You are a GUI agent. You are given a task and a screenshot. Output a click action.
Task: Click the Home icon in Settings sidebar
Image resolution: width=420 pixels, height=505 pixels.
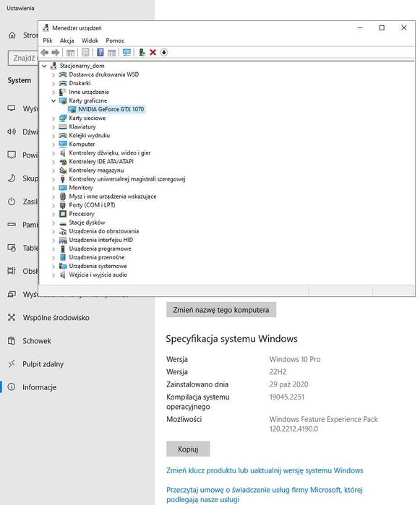(12, 35)
